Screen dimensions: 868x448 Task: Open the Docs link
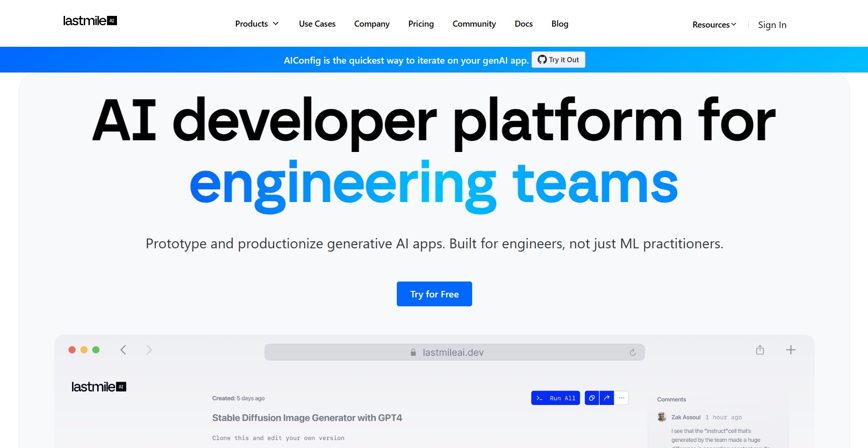[524, 24]
